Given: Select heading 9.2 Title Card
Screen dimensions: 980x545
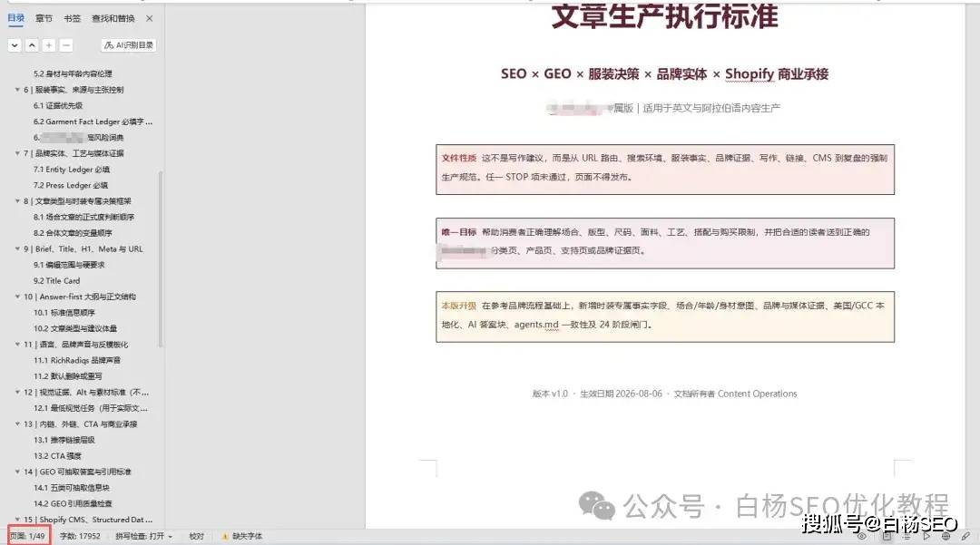Looking at the screenshot, I should [x=57, y=281].
